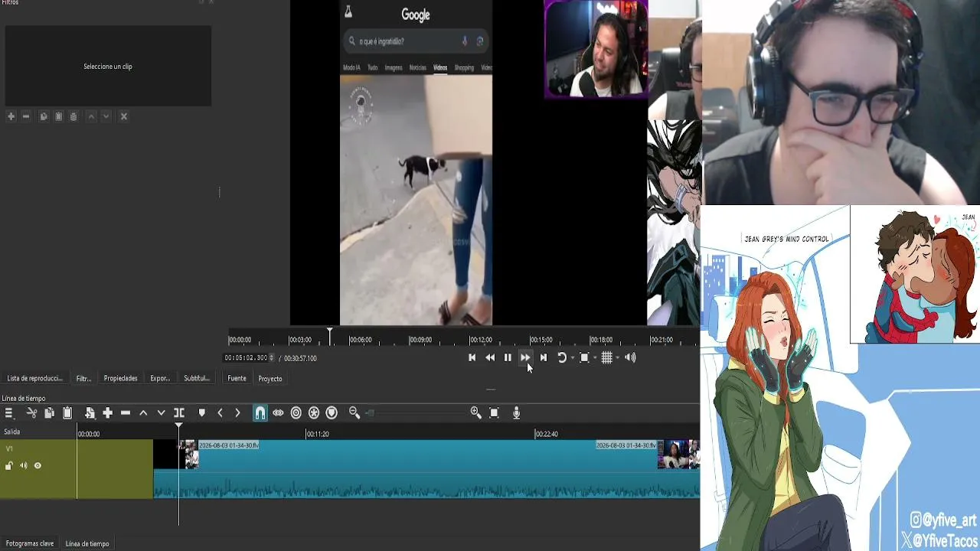Viewport: 980px width, 551px height.
Task: Lock track V1 with the padlock
Action: pos(9,465)
